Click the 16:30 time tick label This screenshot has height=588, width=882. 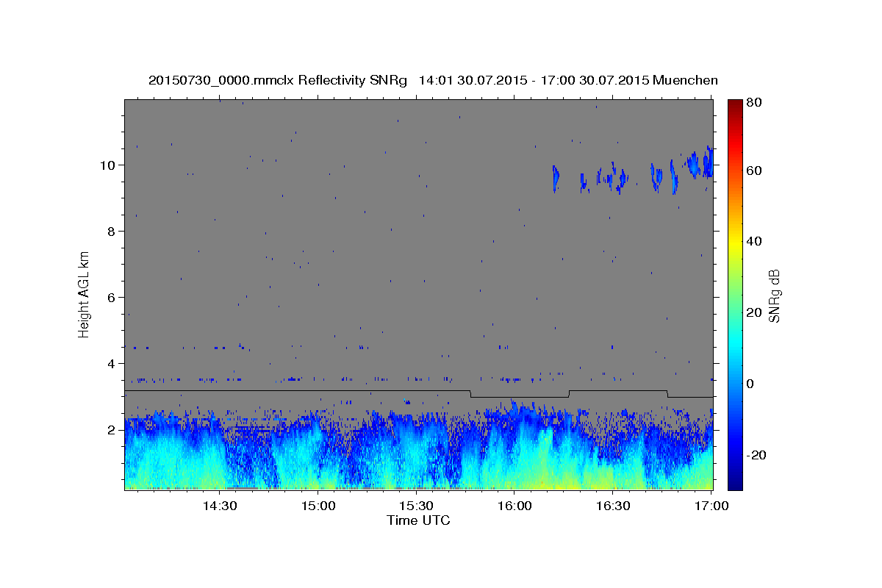pyautogui.click(x=612, y=506)
